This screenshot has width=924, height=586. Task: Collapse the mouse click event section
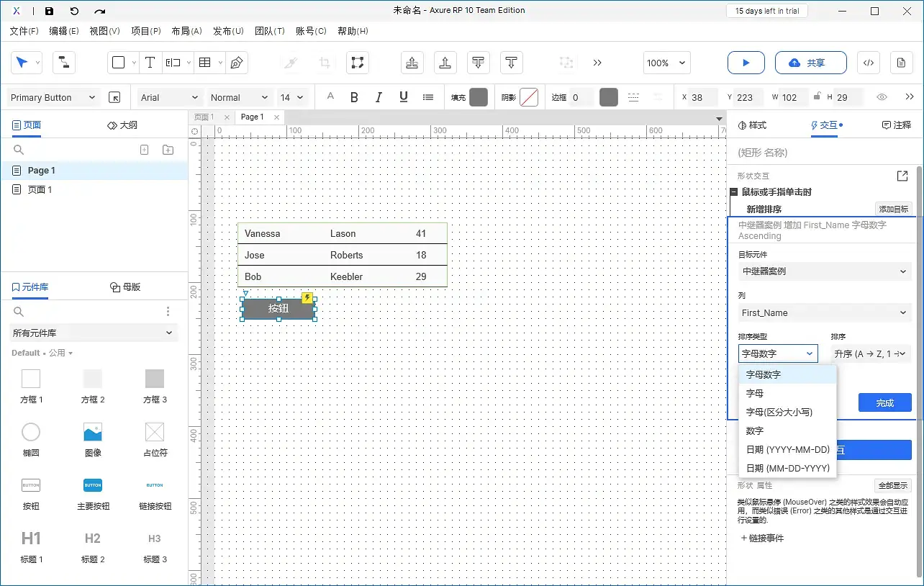click(733, 192)
